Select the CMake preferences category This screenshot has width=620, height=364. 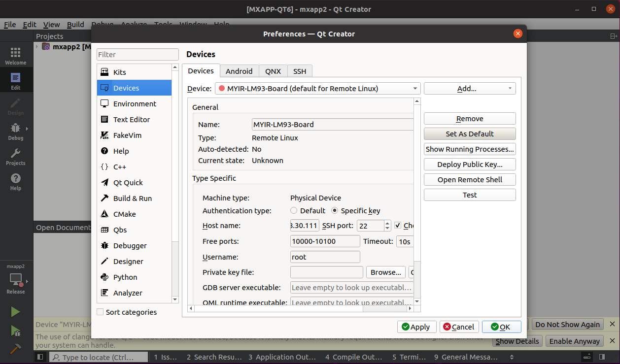[x=124, y=214]
